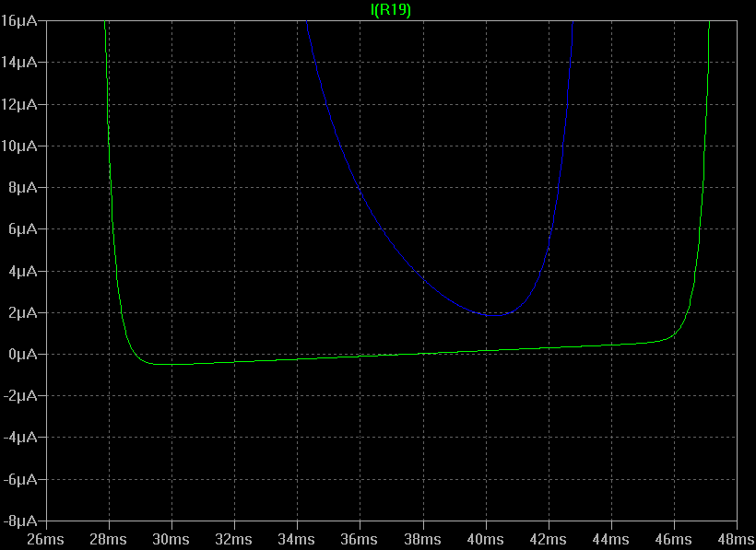
Task: Click the 4µA axis label
Action: click(23, 271)
